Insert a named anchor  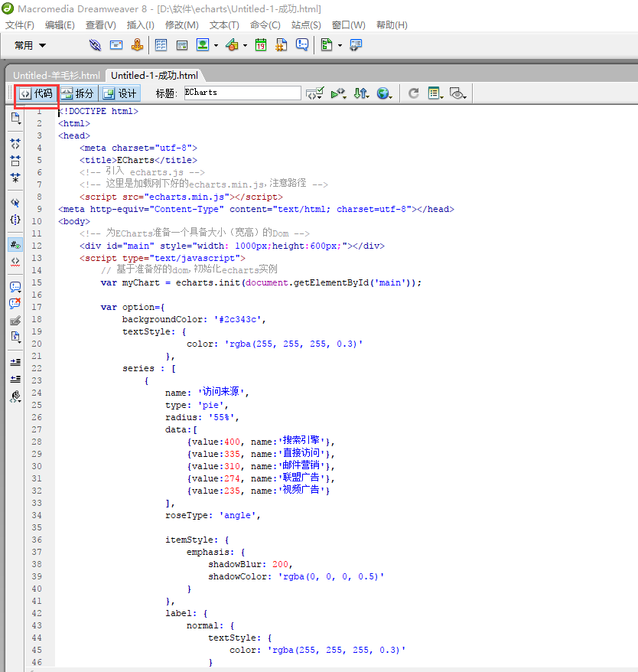click(137, 45)
